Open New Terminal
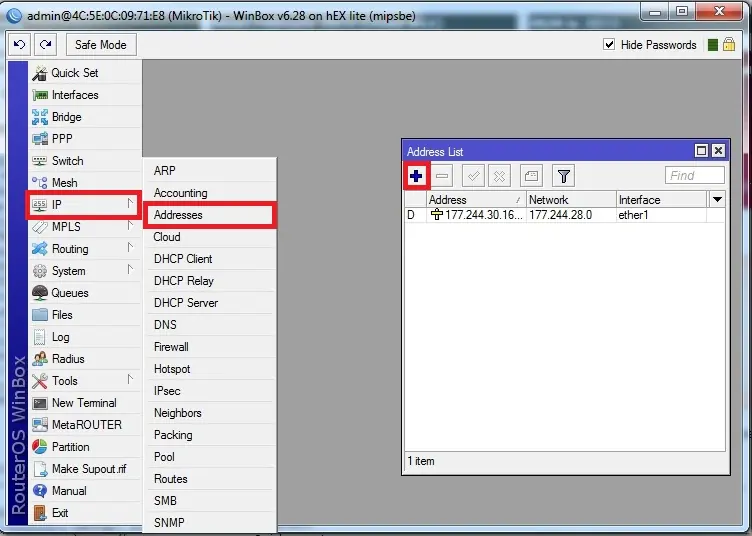This screenshot has width=752, height=536. pos(85,403)
